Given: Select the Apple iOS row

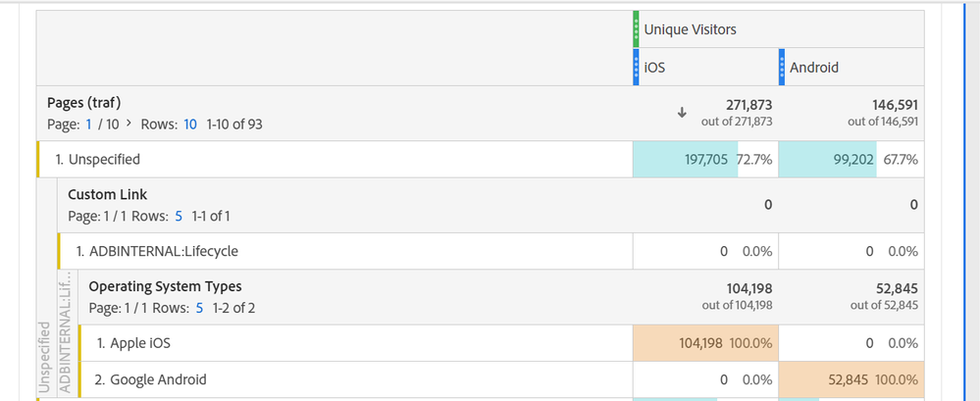Looking at the screenshot, I should (356, 343).
